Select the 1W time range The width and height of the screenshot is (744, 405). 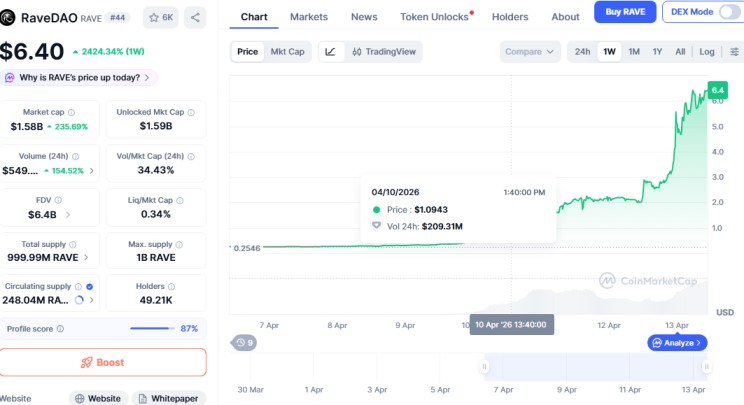(x=609, y=52)
